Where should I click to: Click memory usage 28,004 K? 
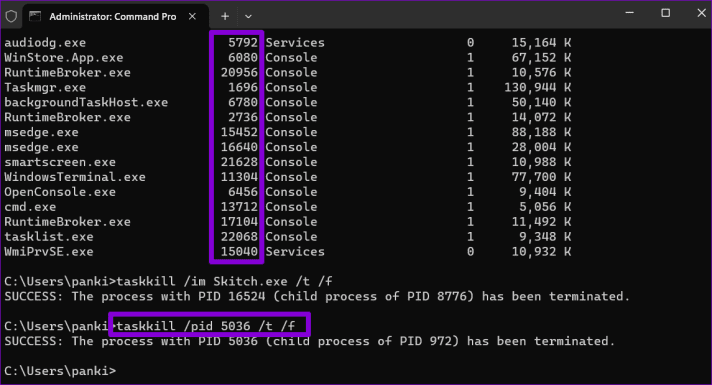point(541,148)
